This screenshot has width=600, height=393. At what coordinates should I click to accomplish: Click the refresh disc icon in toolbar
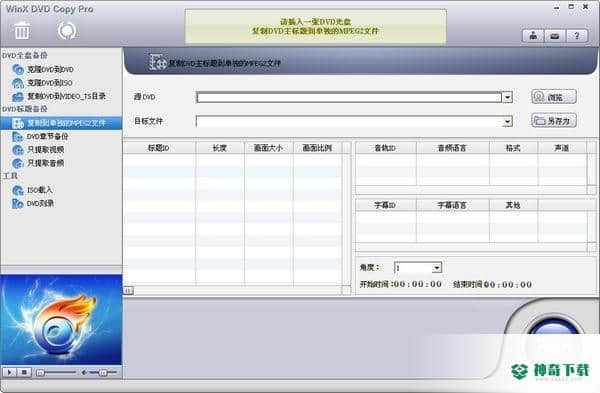click(67, 31)
